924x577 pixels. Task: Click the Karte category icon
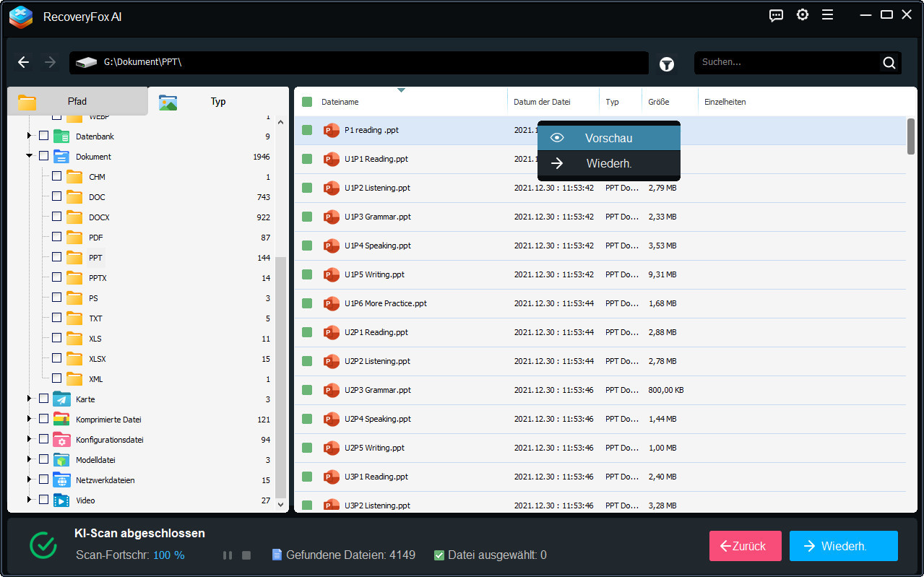pos(61,399)
